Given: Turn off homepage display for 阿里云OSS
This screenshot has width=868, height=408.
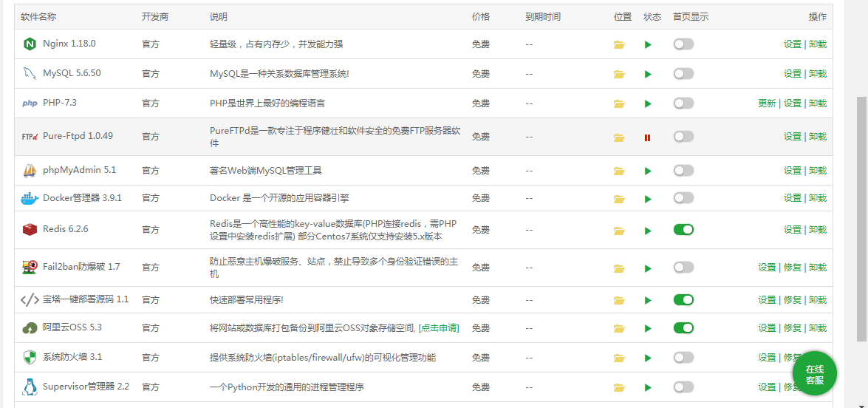Looking at the screenshot, I should click(x=683, y=327).
